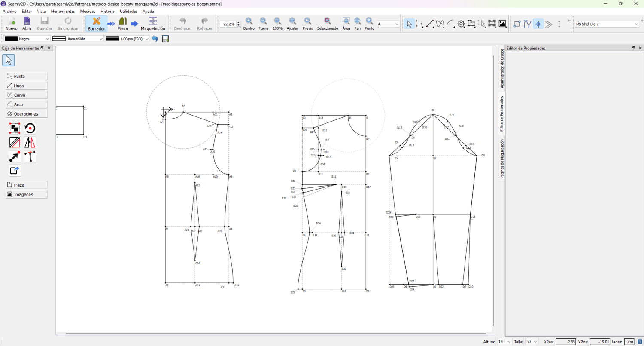Click the zoom percentage spin box field
This screenshot has width=644, height=346.
click(228, 24)
